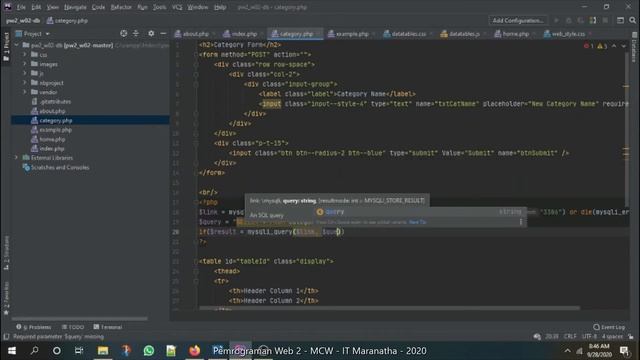Image resolution: width=640 pixels, height=360 pixels.
Task: Select the query completion suggestion
Action: click(420, 212)
